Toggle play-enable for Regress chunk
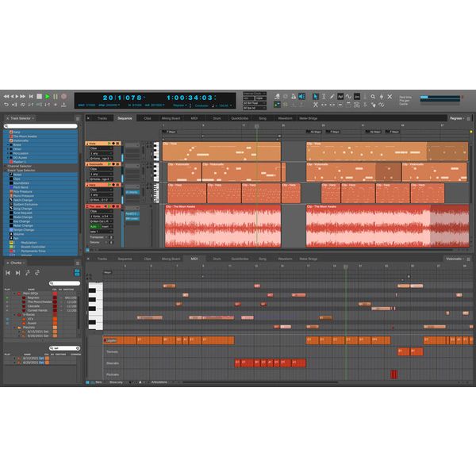Image resolution: width=476 pixels, height=476 pixels. [x=8, y=297]
